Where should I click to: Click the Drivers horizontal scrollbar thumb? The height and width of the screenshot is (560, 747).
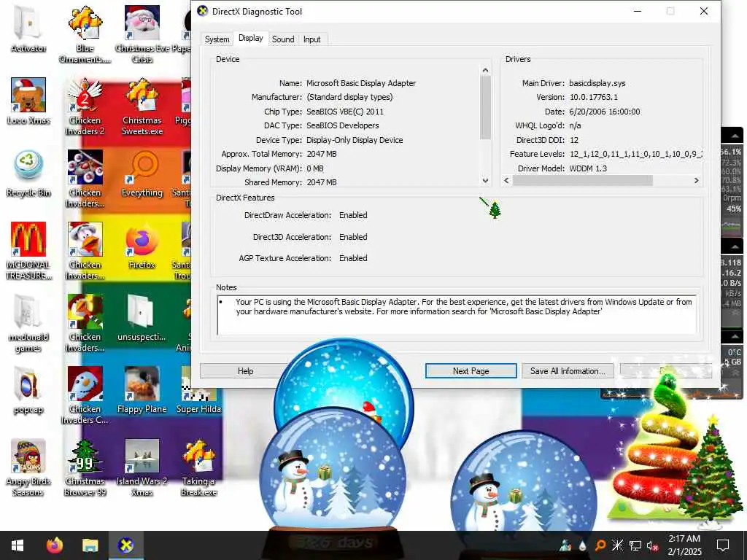coord(582,181)
